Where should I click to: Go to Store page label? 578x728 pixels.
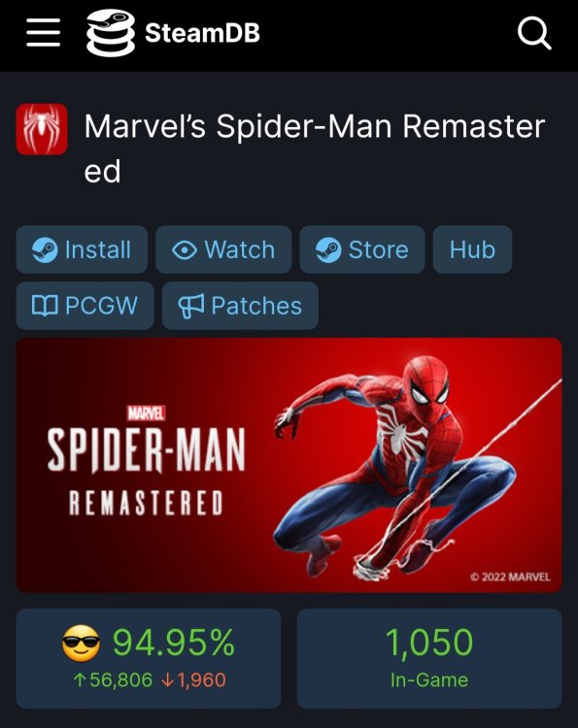[379, 249]
